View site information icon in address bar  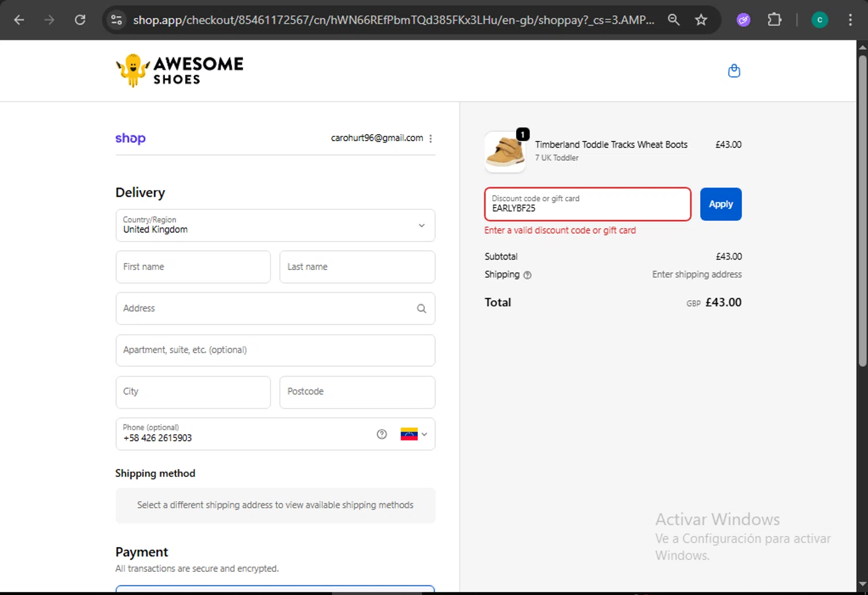click(116, 20)
